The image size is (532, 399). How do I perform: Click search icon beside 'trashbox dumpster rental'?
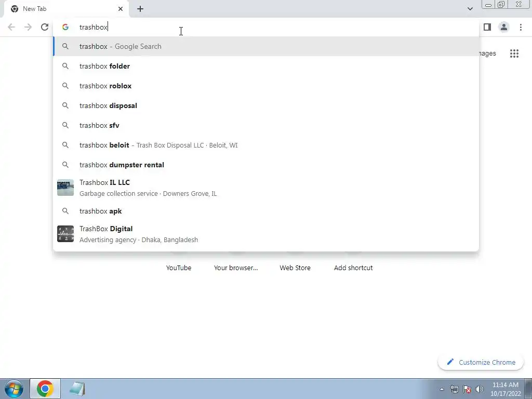(x=65, y=165)
